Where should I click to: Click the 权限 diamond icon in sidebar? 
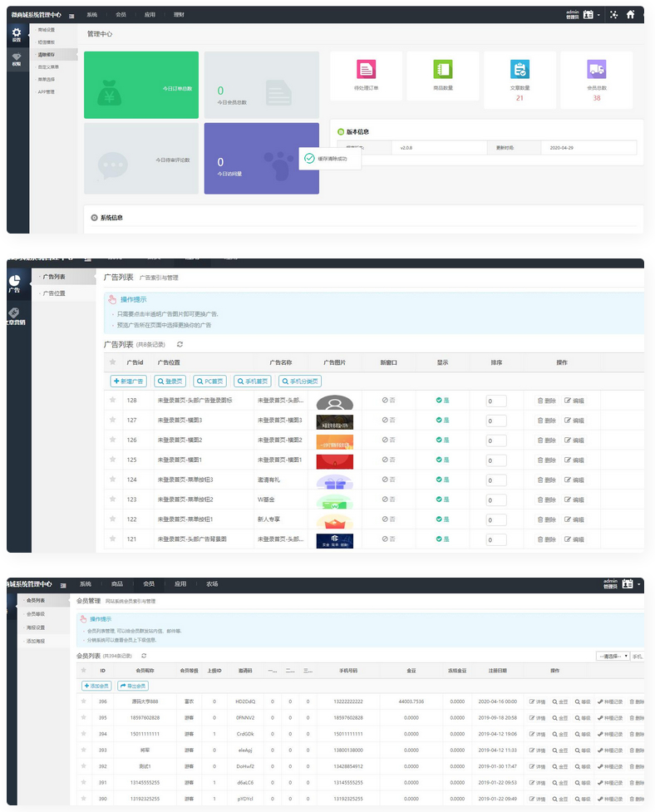click(x=17, y=58)
